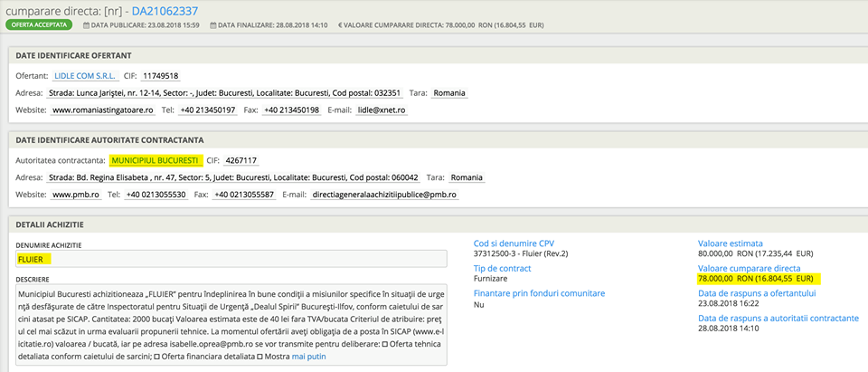Click the authority email directiageneralaachizitiipublice@pmb.ro

pyautogui.click(x=383, y=194)
